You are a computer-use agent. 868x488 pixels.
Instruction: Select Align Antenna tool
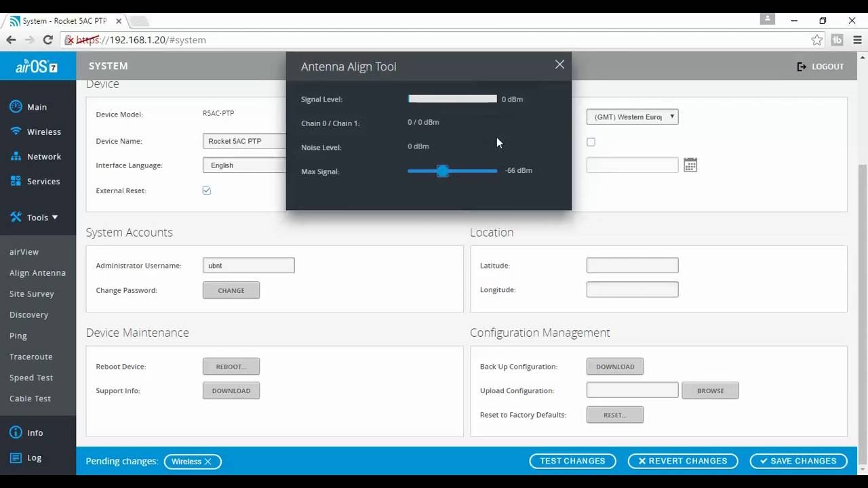(x=37, y=272)
